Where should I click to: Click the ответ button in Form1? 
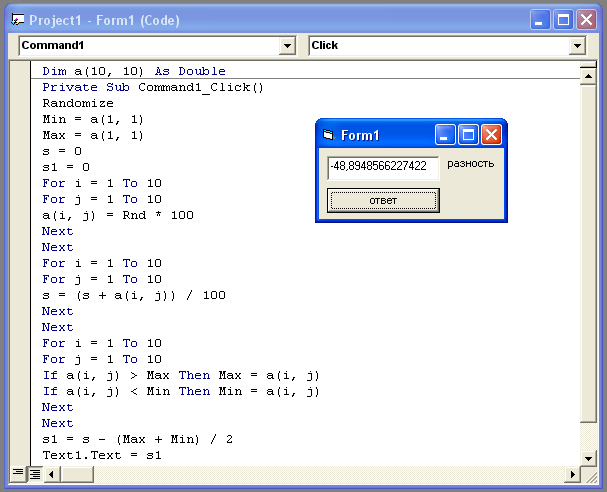click(383, 201)
